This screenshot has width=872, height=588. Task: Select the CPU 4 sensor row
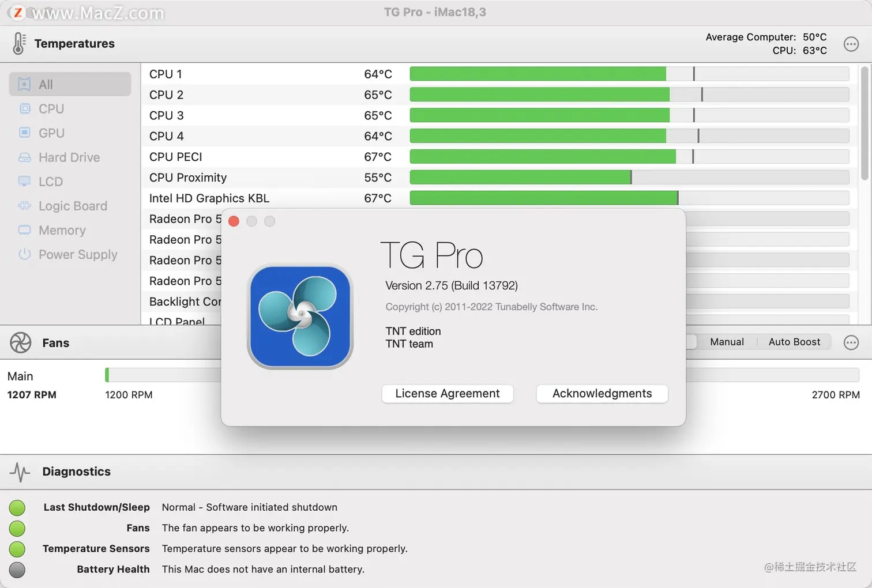tap(499, 136)
